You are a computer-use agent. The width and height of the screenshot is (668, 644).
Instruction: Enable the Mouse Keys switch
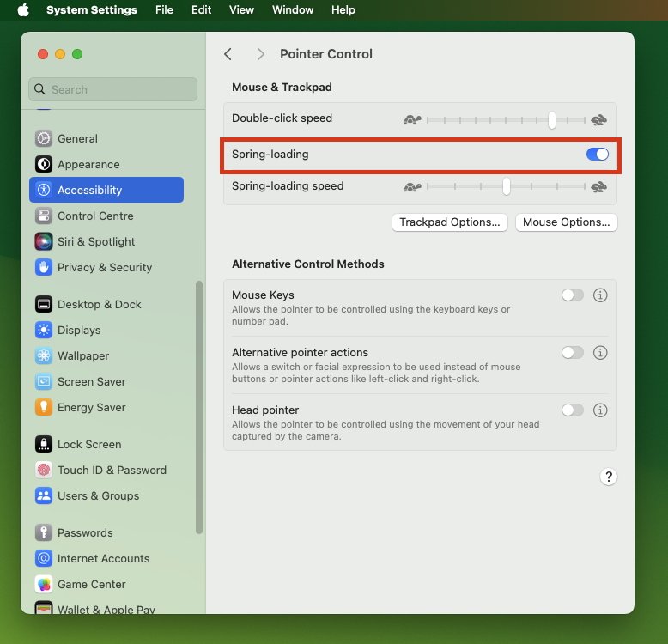tap(572, 295)
